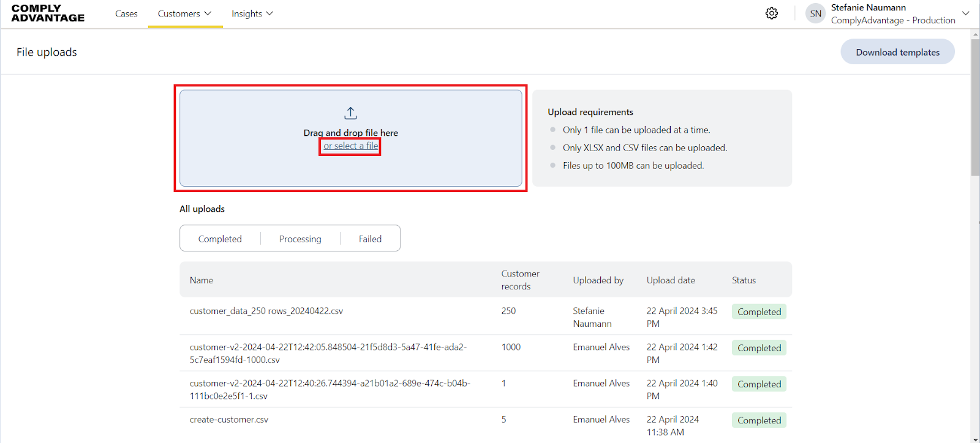Click the Stefanie Naumann account name in the header
Screen dimensions: 980x443
point(869,7)
